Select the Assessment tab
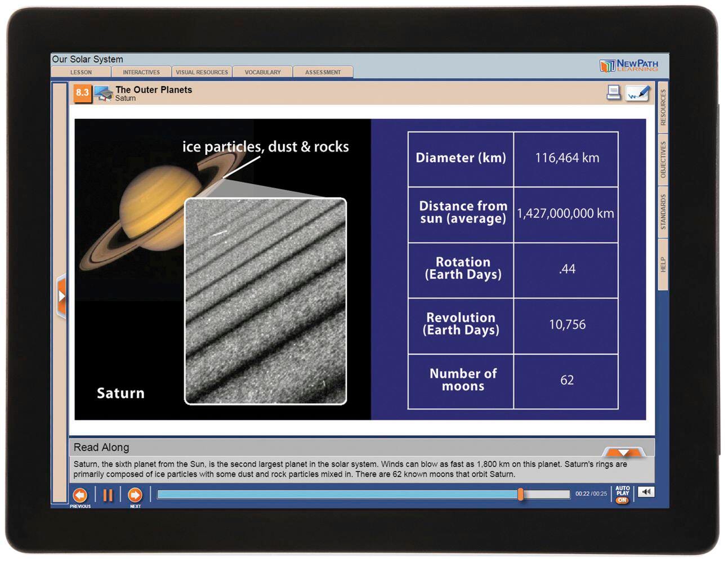This screenshot has height=563, width=728. point(323,72)
